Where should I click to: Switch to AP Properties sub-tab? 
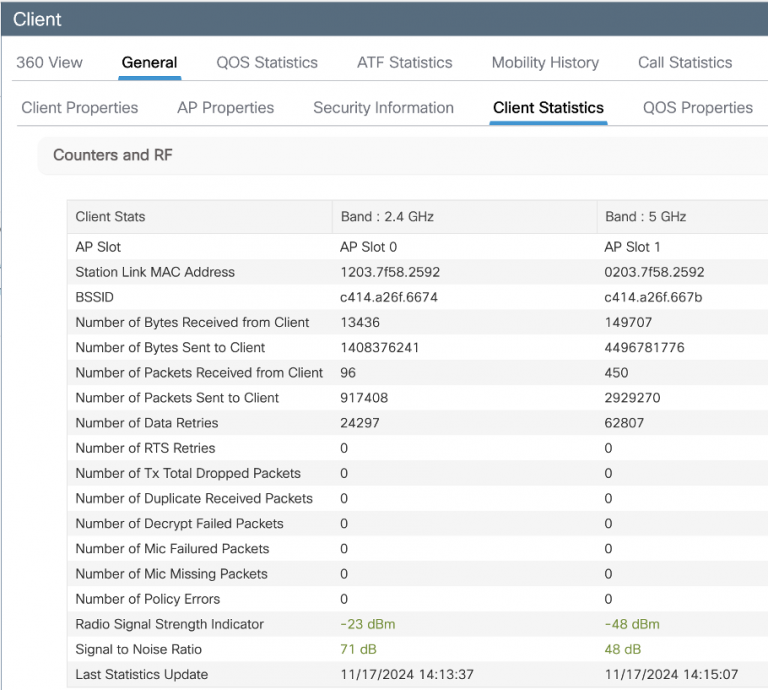click(225, 108)
